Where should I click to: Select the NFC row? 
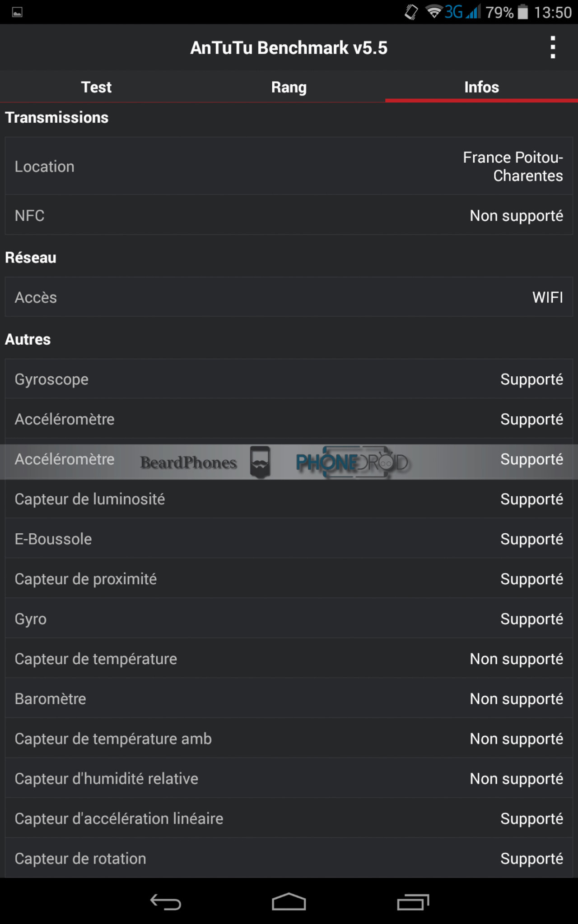pos(289,215)
